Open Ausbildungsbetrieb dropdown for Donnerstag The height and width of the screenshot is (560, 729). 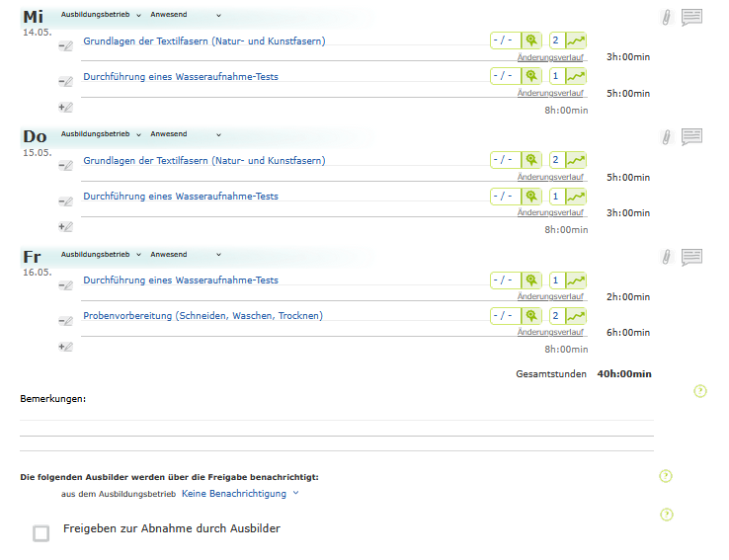coord(101,134)
